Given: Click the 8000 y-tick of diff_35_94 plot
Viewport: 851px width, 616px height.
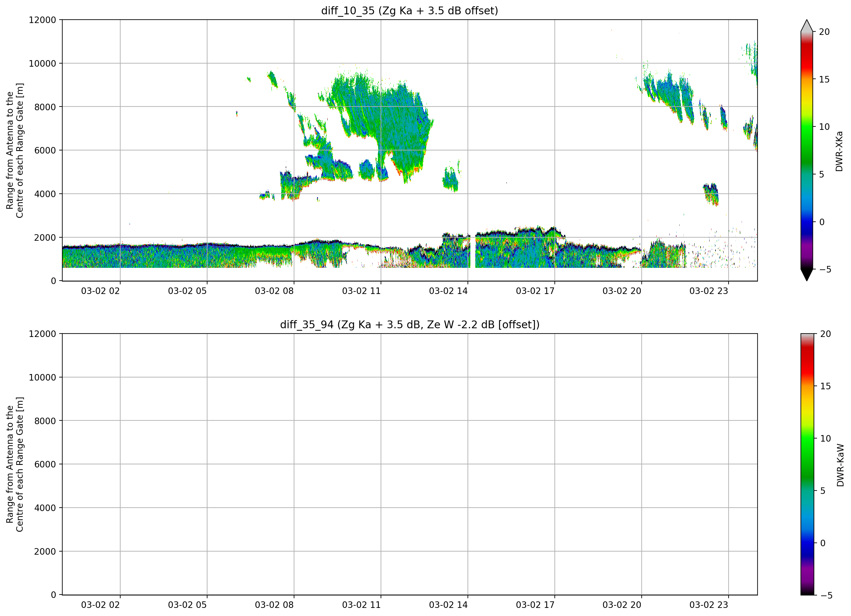Looking at the screenshot, I should click(45, 421).
